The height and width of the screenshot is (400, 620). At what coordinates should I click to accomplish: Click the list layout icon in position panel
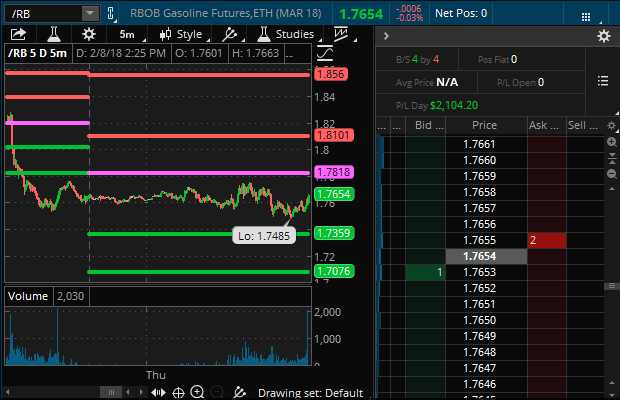(602, 81)
